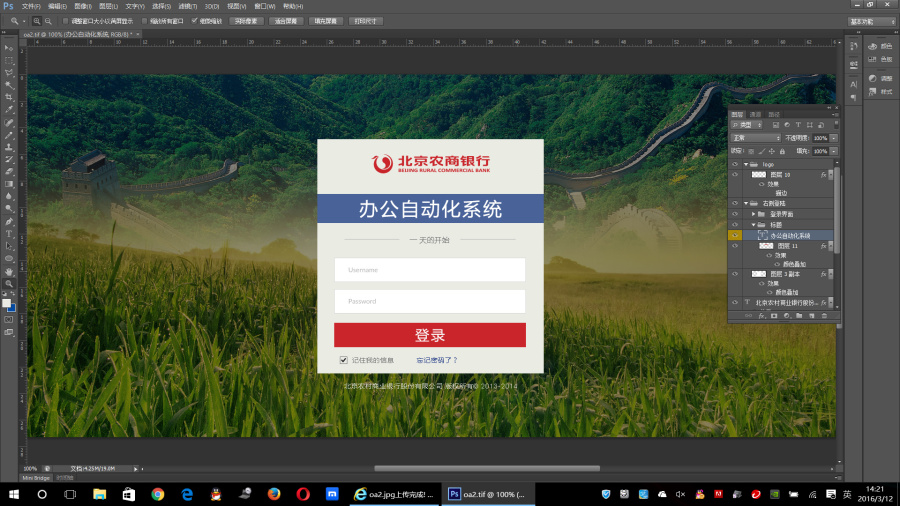Collapse effects list on 图层 10
The width and height of the screenshot is (900, 506).
click(830, 174)
